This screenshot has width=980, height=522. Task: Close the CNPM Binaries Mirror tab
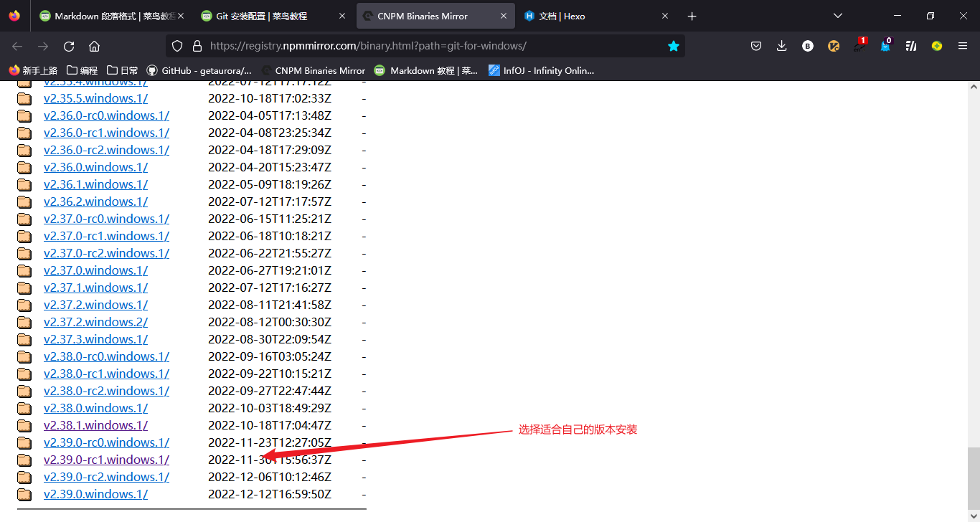pos(503,16)
